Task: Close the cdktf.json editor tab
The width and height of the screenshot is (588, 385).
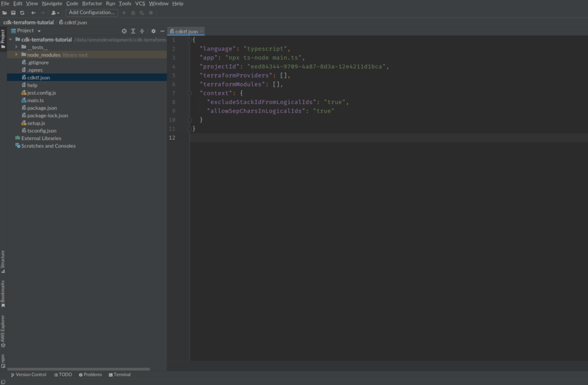Action: tap(202, 32)
